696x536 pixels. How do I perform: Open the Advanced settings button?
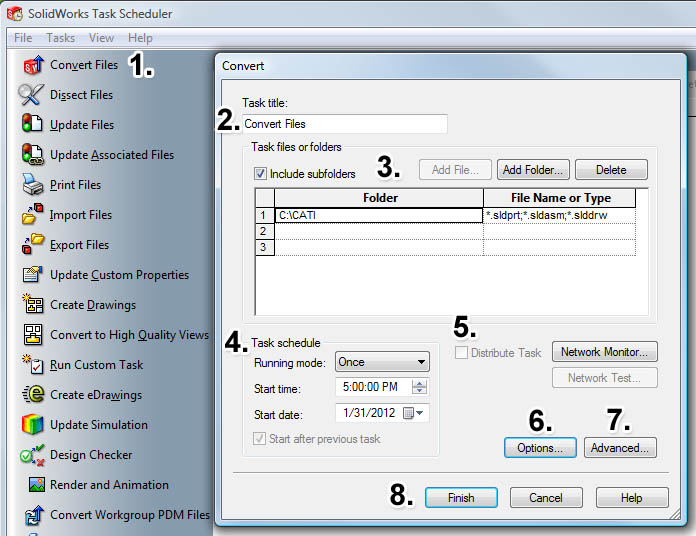[620, 448]
